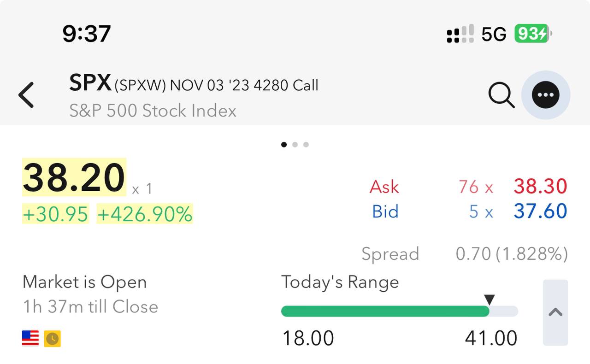This screenshot has height=364, width=590.
Task: Select the first page indicator dot
Action: [284, 145]
